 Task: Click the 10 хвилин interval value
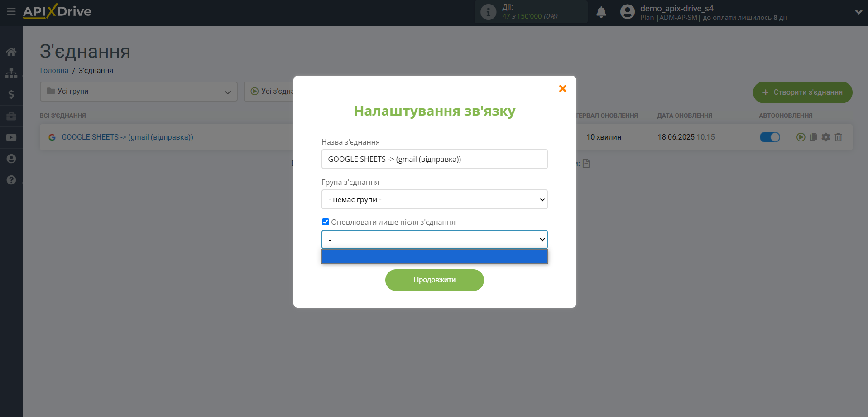[604, 137]
